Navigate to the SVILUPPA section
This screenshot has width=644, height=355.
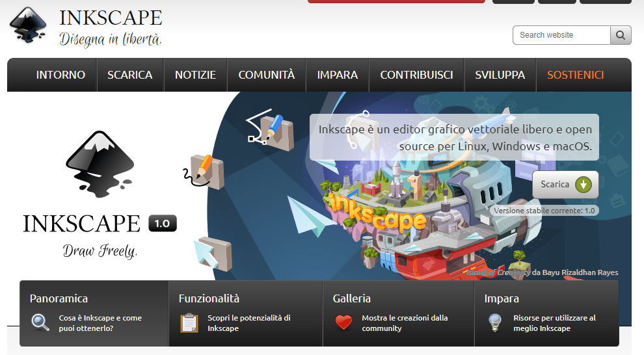click(x=500, y=75)
